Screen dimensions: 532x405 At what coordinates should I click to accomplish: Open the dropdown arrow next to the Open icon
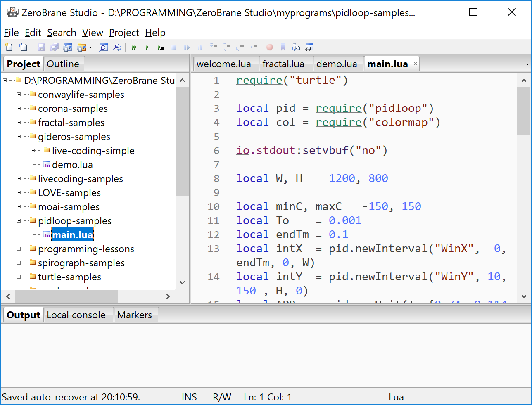coord(32,47)
